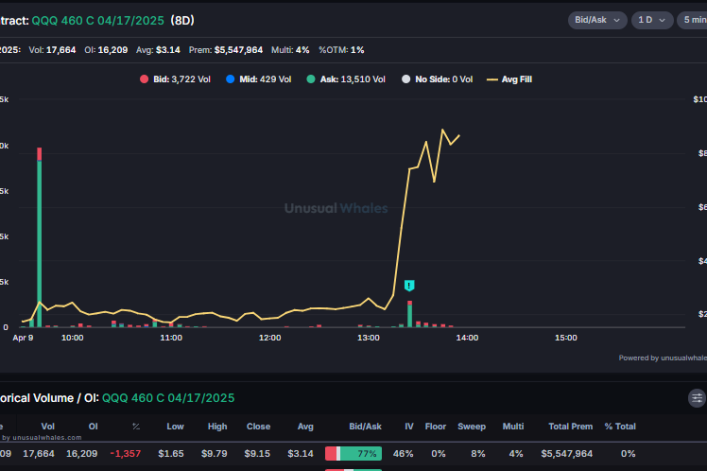Open the Bid/Ask dropdown

click(597, 20)
